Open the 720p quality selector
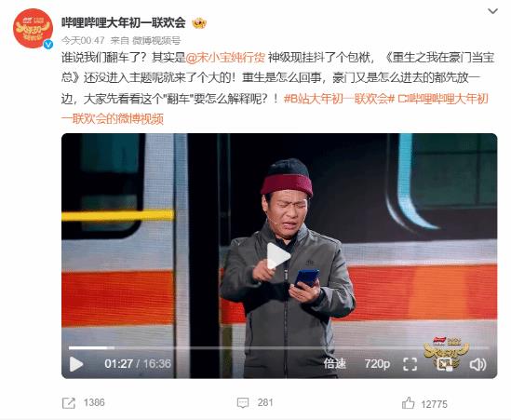 tap(377, 363)
